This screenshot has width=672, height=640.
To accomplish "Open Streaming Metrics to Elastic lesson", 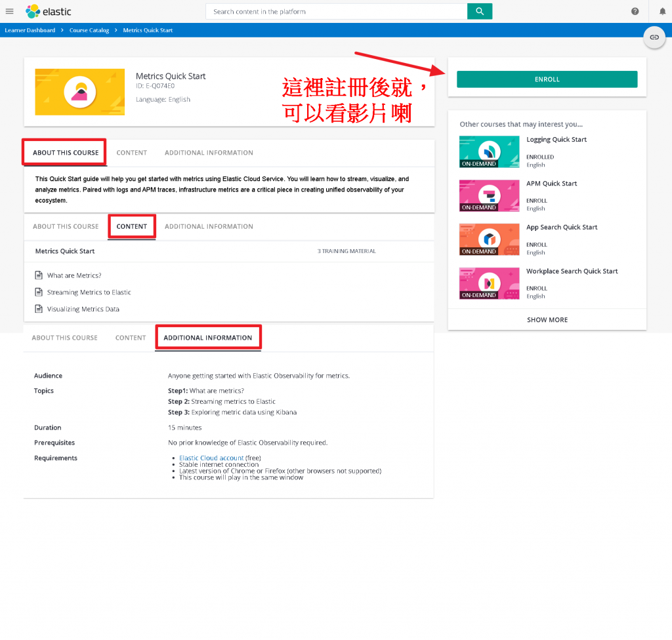I will (89, 292).
